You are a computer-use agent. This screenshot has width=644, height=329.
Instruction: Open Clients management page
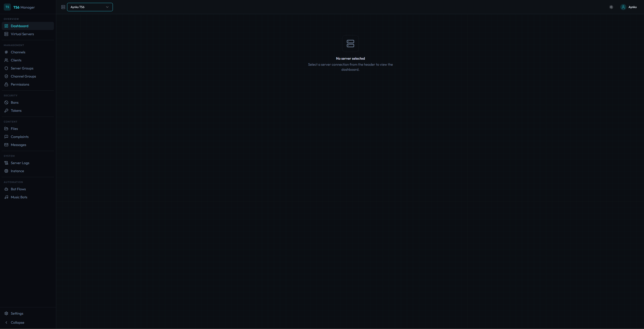click(x=16, y=60)
